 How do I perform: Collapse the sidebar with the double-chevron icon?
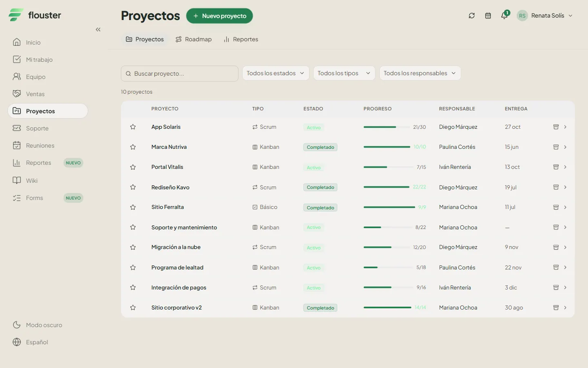coord(98,29)
